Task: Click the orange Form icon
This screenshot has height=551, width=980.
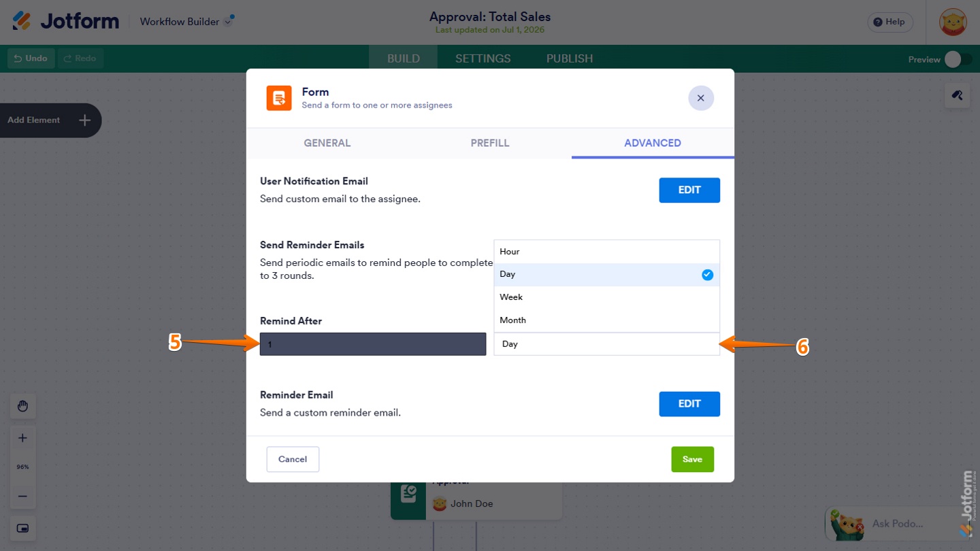Action: pos(279,98)
